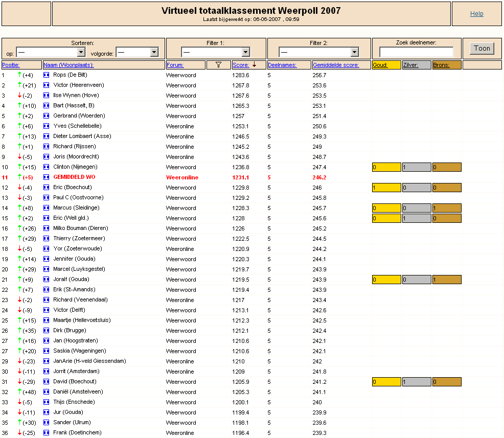Open the blue icon beside Dirk (Brugge)

[x=47, y=330]
